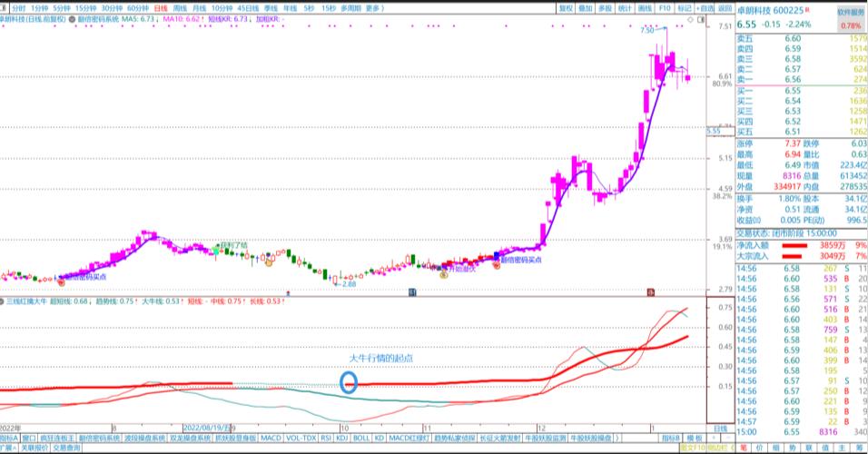Open the 关联报价 tab
This screenshot has width=868, height=454.
(x=35, y=448)
